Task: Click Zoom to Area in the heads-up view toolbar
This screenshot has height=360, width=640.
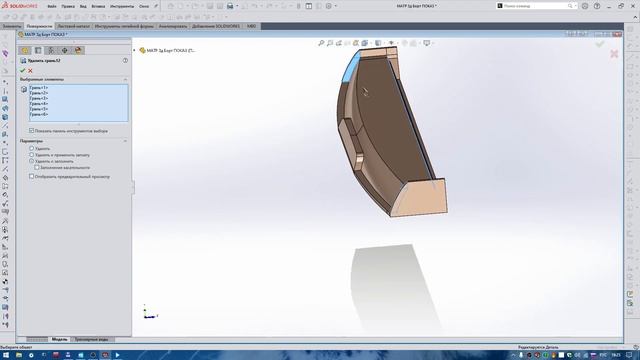Action: tap(330, 43)
